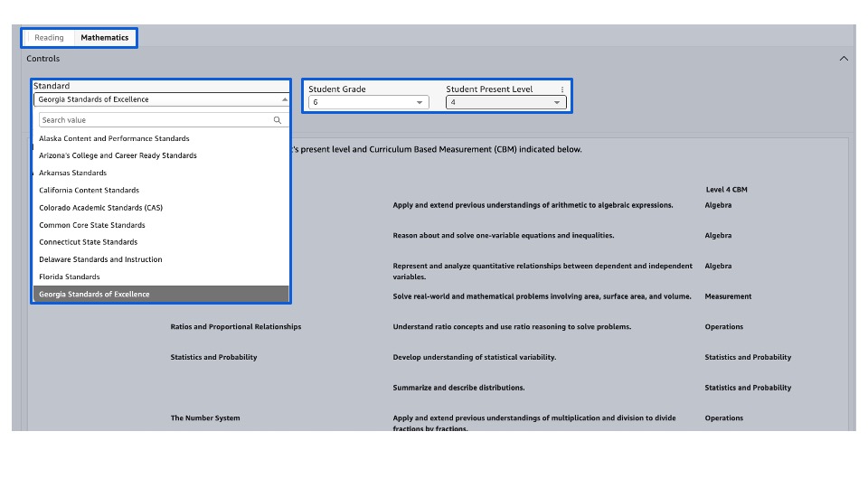Viewport: 868px width, 488px height.
Task: Click 'Statistics and Probability' domain in left column
Action: [213, 358]
